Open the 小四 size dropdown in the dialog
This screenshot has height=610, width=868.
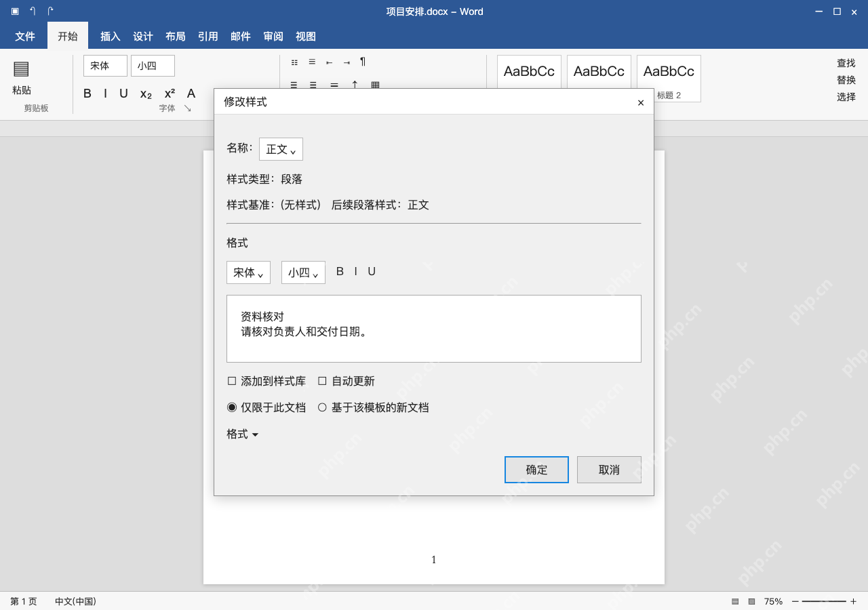pyautogui.click(x=303, y=272)
